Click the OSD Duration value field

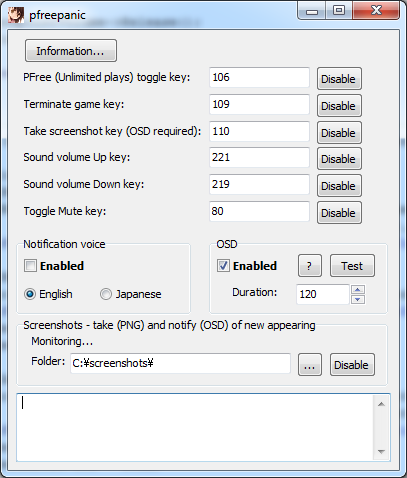[323, 294]
